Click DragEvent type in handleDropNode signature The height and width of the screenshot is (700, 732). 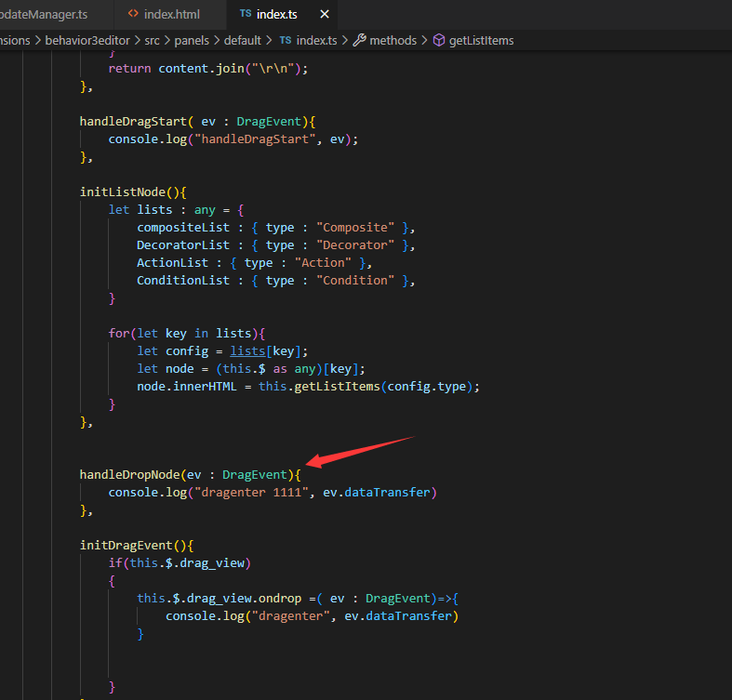point(255,475)
